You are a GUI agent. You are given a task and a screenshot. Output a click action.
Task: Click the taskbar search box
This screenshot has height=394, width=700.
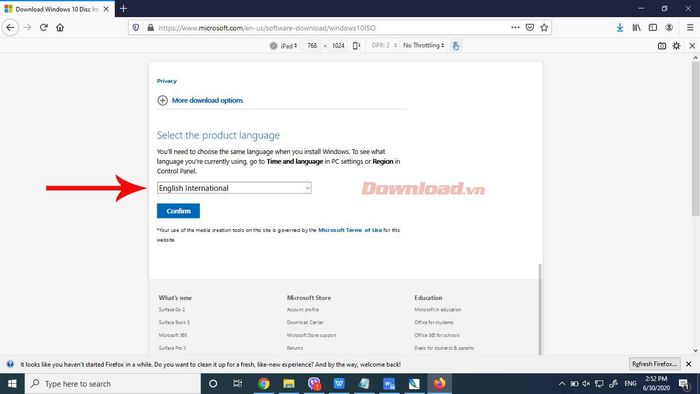pos(112,384)
